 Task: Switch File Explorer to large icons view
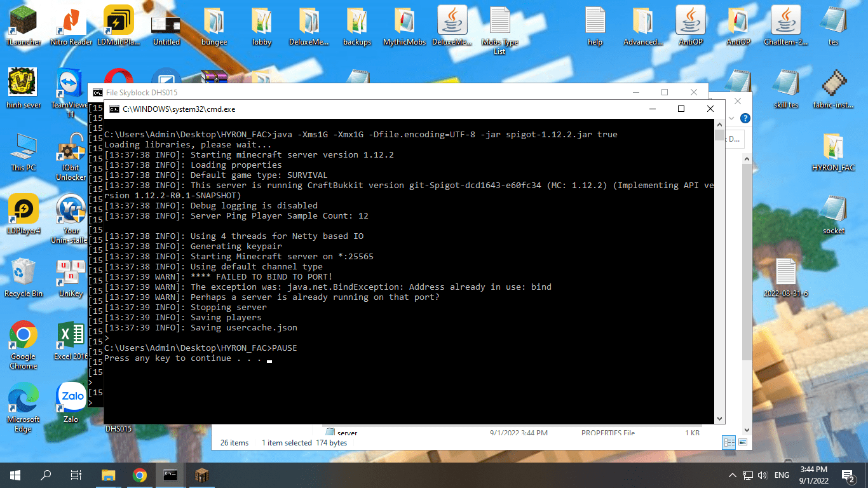pos(742,442)
